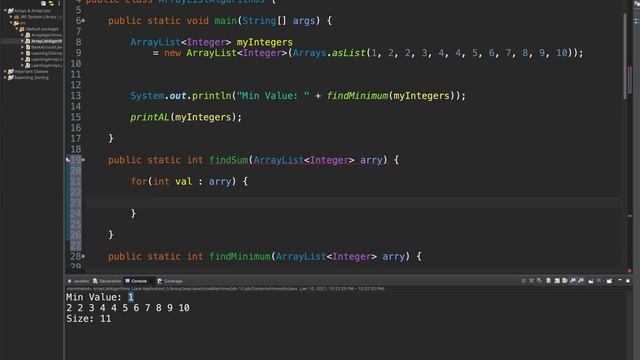
Task: Click Remove All Terminated Launches icon
Action: pyautogui.click(x=539, y=281)
